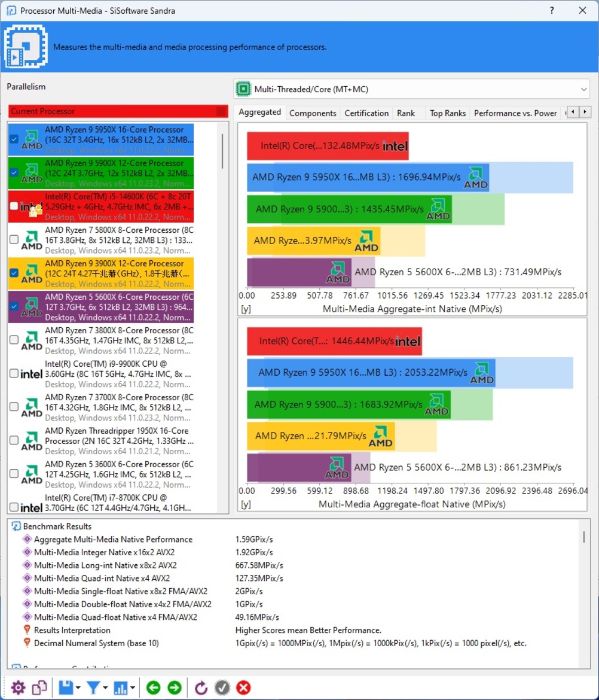The height and width of the screenshot is (700, 599).
Task: Click the green Ryzen 9 5900X 1683.92MPix/s bar
Action: coord(349,405)
